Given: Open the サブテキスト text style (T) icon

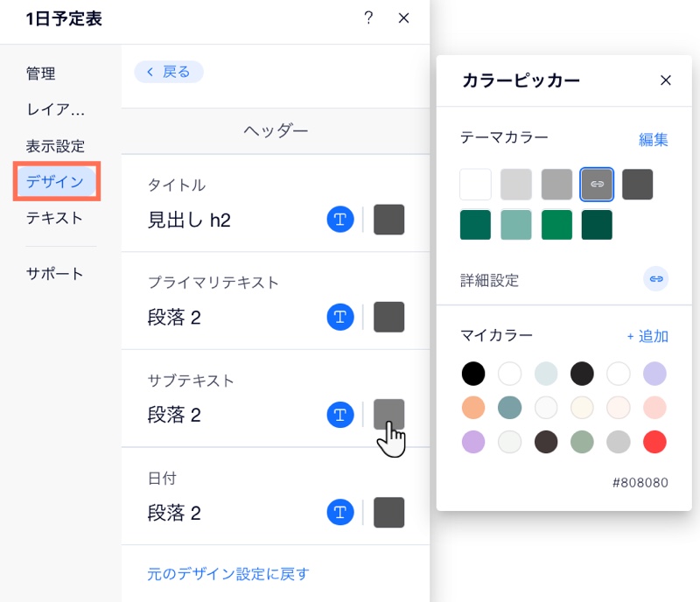Looking at the screenshot, I should [x=340, y=415].
